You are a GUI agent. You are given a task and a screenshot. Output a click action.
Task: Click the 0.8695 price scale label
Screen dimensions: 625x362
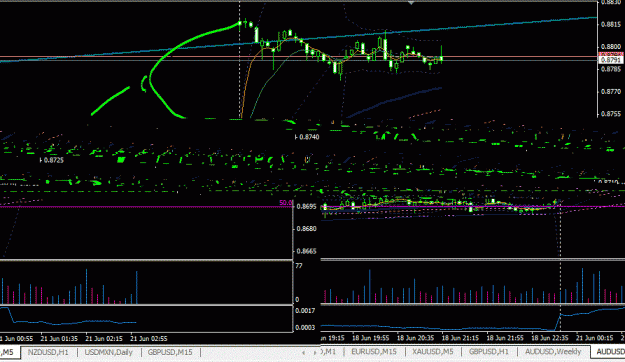307,207
